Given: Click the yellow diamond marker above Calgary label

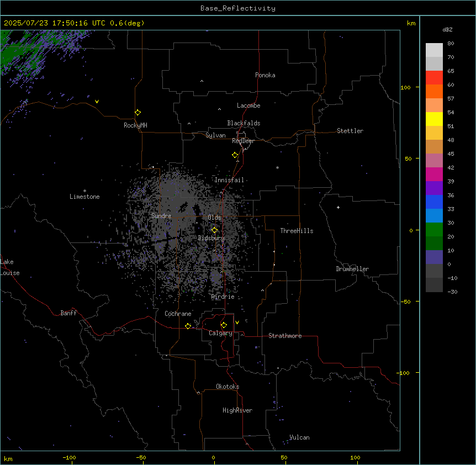Looking at the screenshot, I should click(224, 325).
